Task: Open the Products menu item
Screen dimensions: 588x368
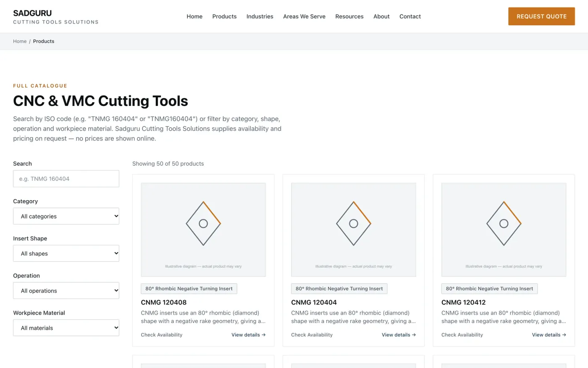Action: coord(224,16)
